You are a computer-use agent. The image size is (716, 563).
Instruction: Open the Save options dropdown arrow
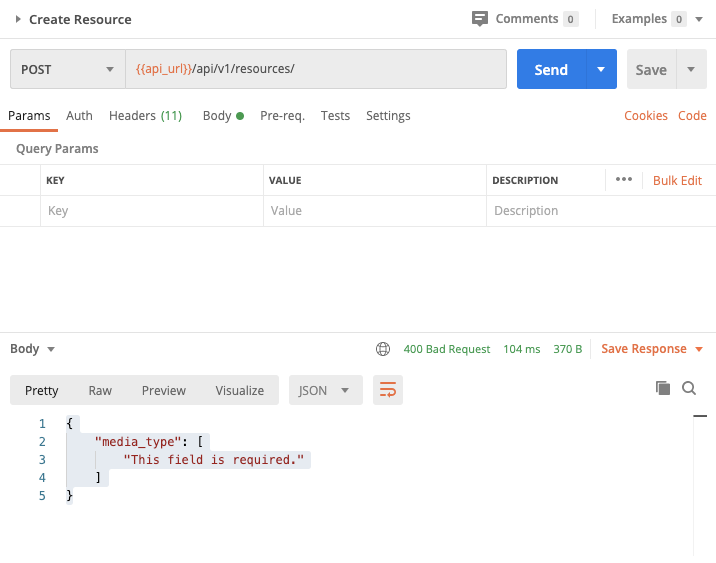click(691, 69)
